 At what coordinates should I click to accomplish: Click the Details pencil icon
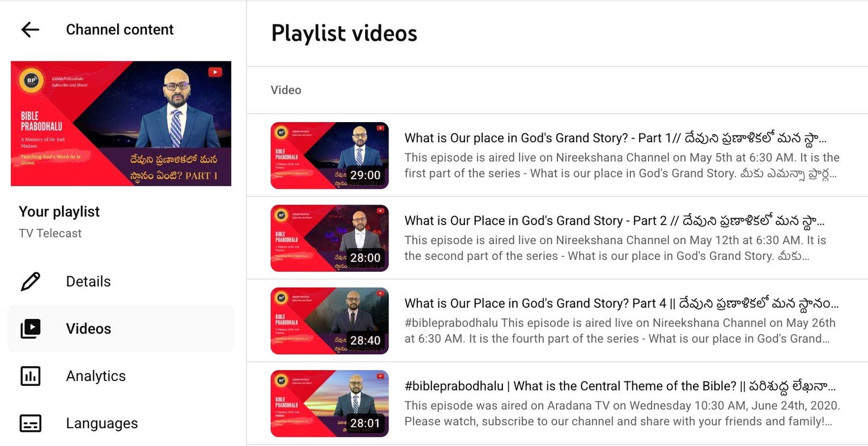(30, 282)
